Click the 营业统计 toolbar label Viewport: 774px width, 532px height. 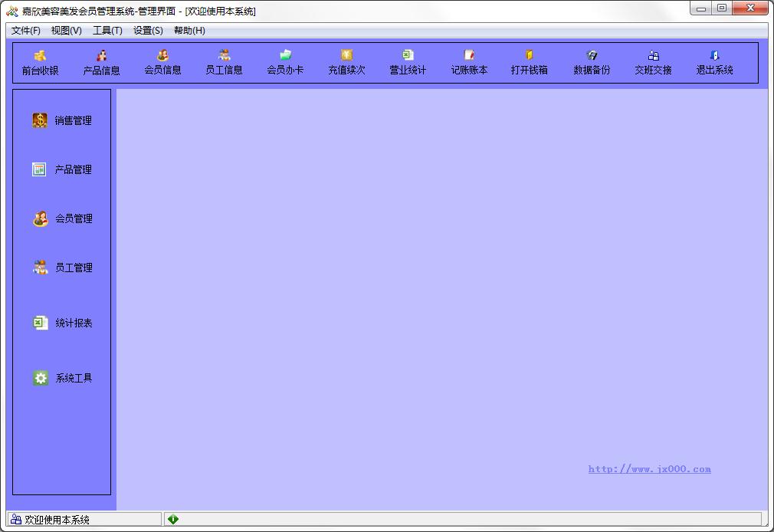(x=408, y=71)
